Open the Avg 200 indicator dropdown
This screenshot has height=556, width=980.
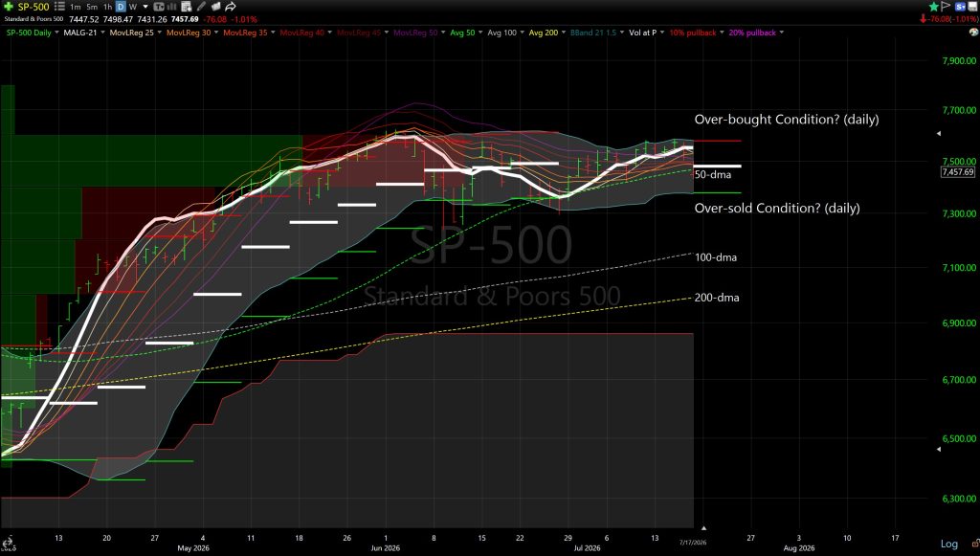563,33
